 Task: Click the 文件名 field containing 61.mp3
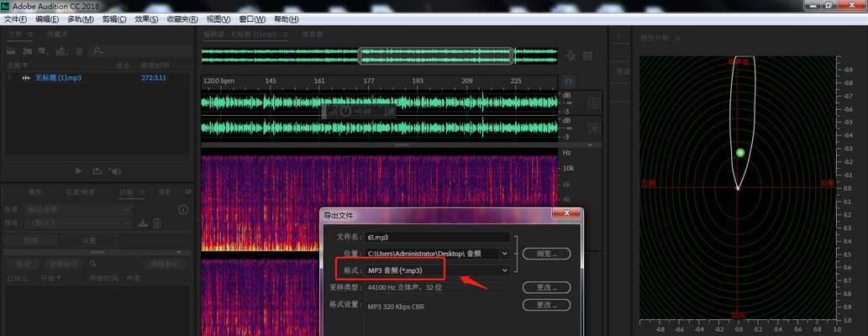coord(437,237)
